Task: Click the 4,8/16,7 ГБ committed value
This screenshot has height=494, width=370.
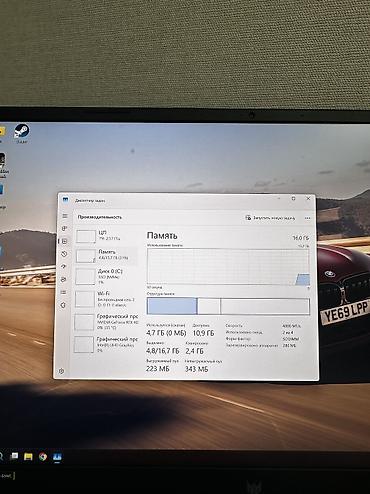Action: pos(163,351)
